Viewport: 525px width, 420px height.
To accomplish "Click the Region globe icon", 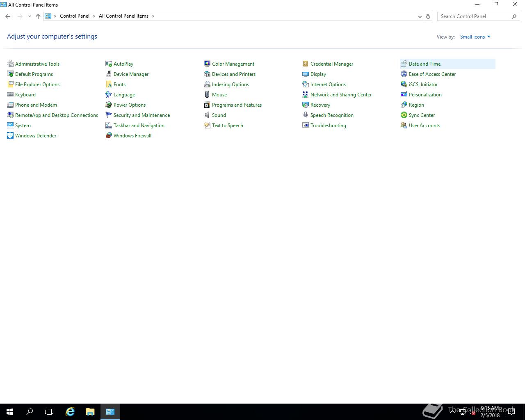I will coord(404,105).
